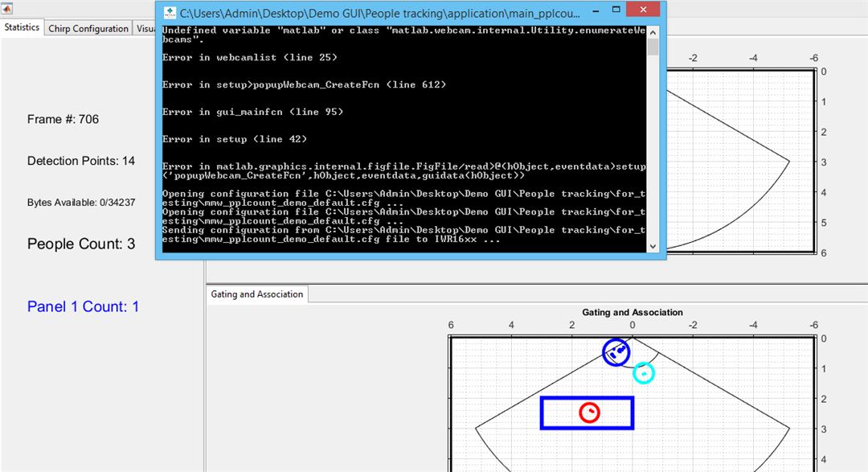868x472 pixels.
Task: Click the popupWebcam_CreateFcn line 612 error
Action: pyautogui.click(x=304, y=84)
